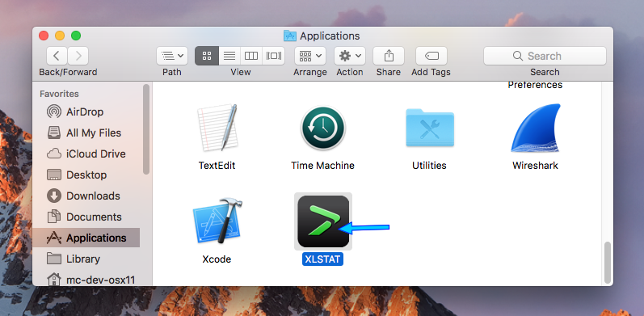
Task: Click the Share toolbar button
Action: [x=389, y=56]
